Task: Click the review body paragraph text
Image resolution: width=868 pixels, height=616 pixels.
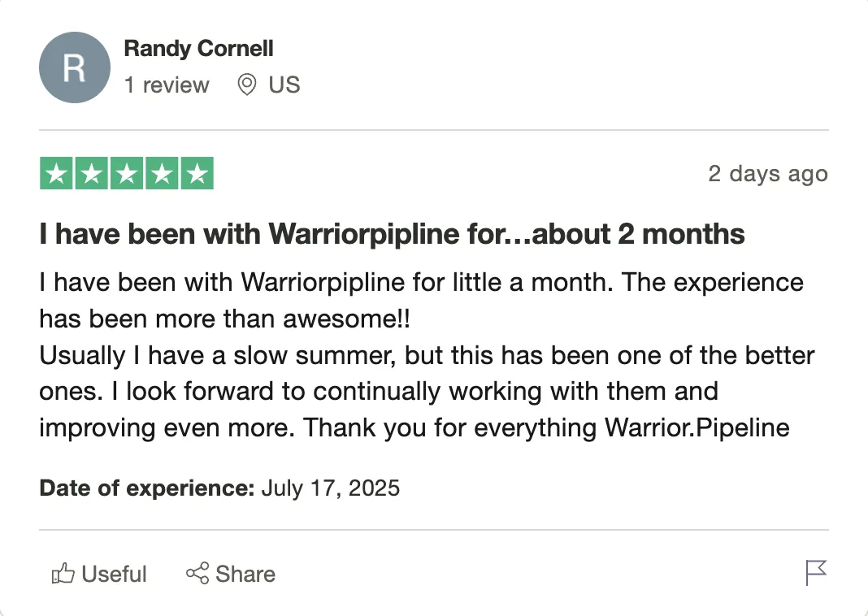Action: 427,355
